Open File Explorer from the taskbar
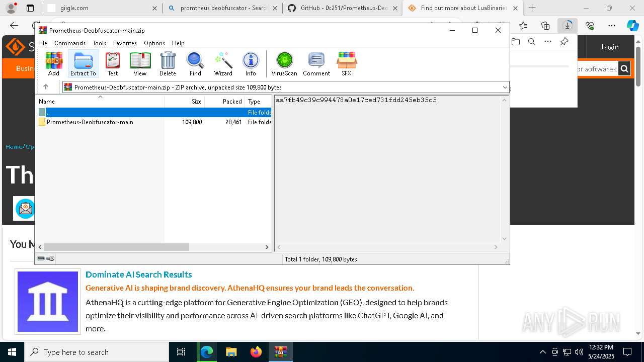This screenshot has width=644, height=362. (x=231, y=352)
